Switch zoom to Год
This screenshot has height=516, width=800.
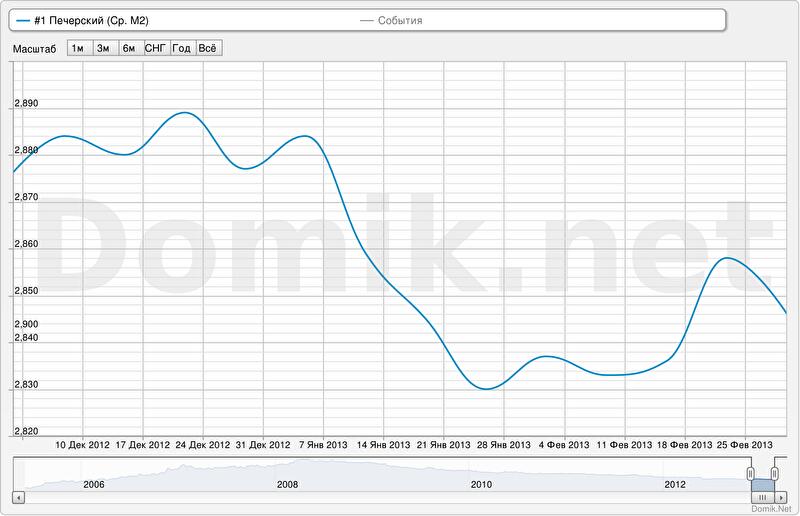181,48
